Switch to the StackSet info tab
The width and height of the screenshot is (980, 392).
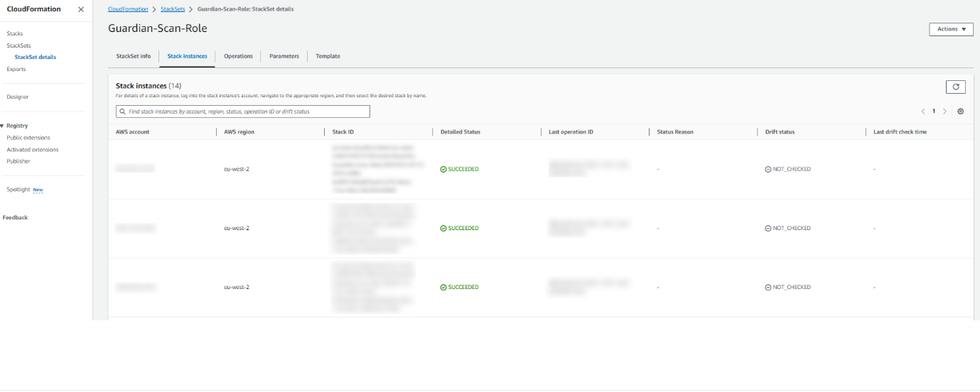[134, 56]
